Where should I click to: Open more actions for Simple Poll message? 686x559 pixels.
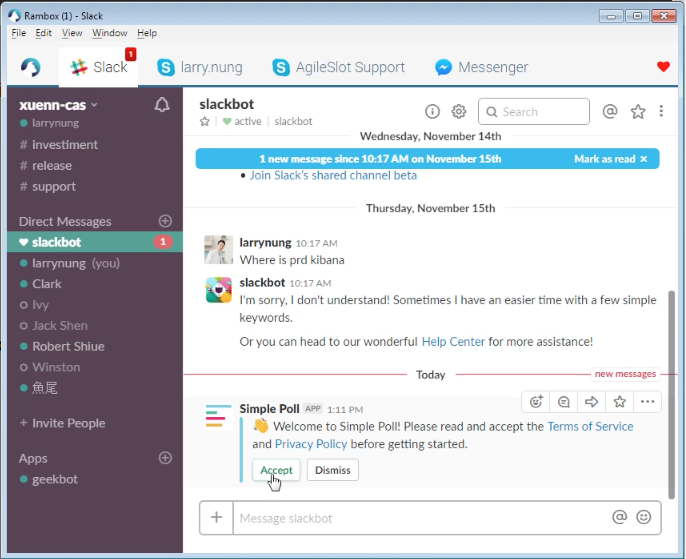[648, 402]
